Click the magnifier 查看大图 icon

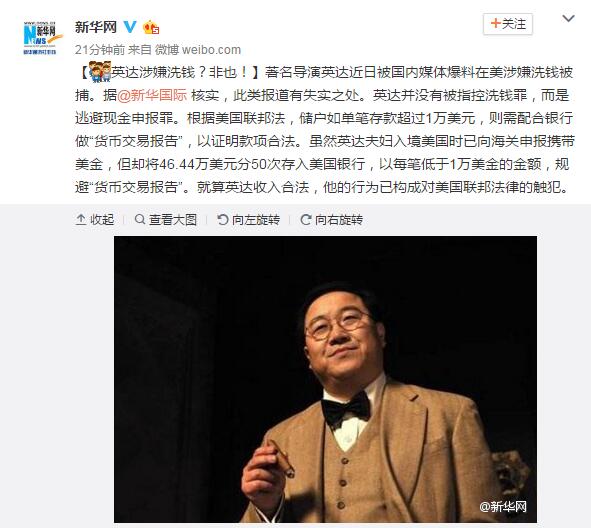140,219
